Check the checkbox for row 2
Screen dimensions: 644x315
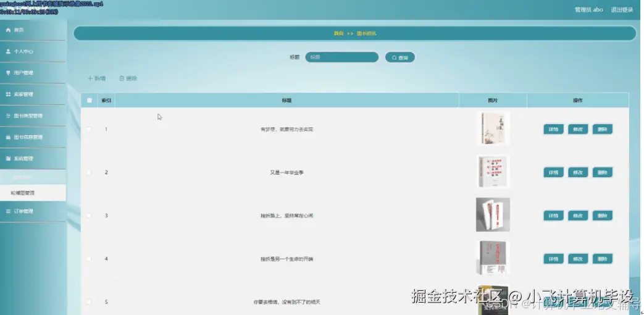(89, 172)
